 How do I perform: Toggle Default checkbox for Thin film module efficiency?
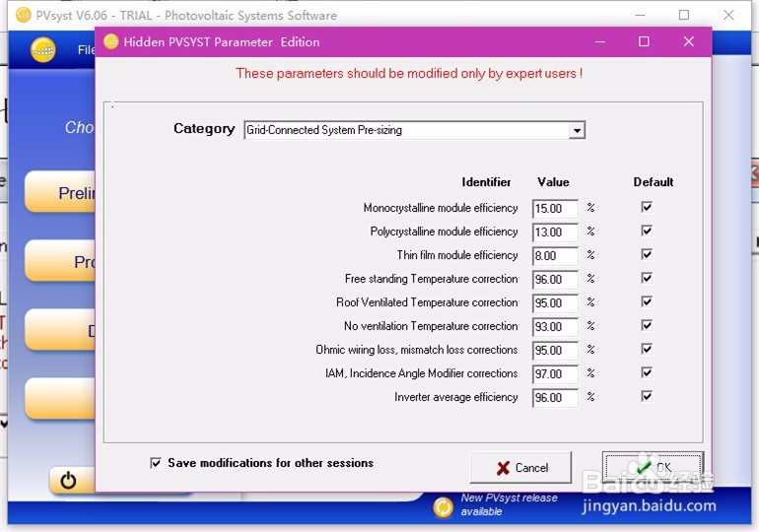[647, 254]
